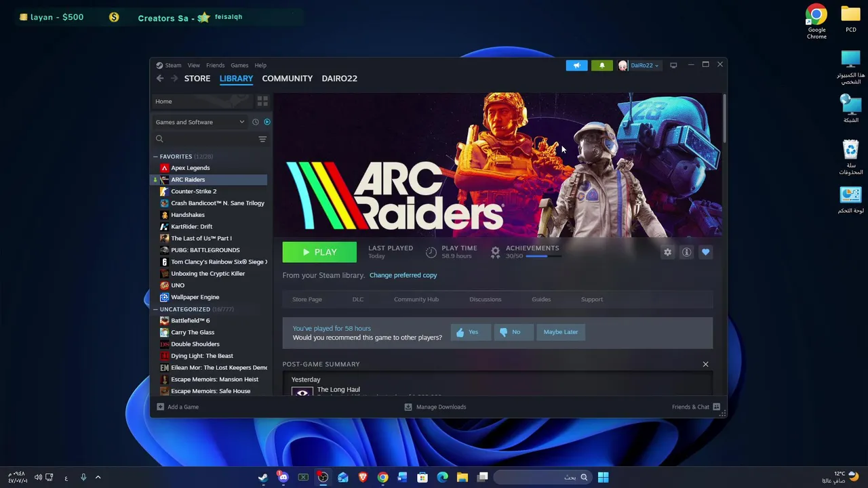The image size is (868, 488).
Task: Open the Games and Software dropdown
Action: click(x=200, y=122)
